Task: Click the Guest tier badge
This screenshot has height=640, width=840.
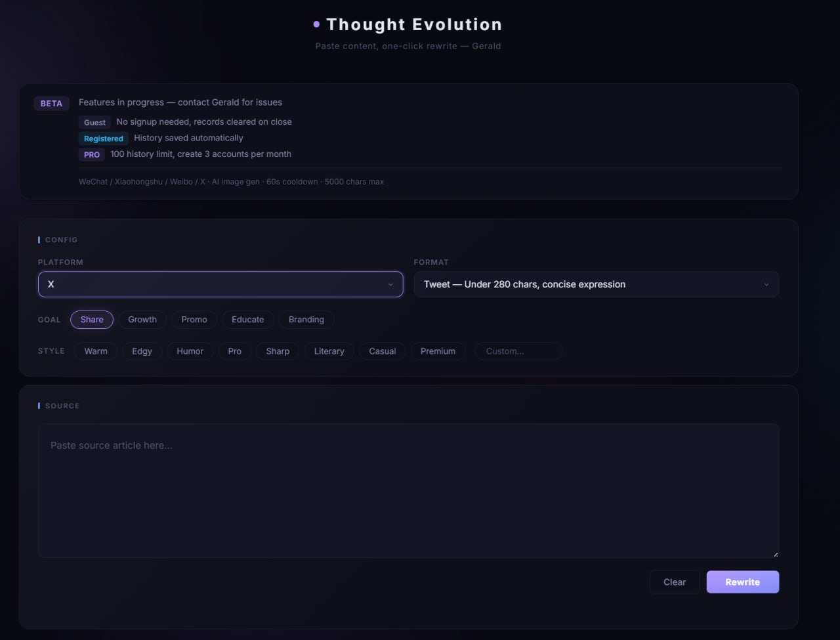Action: pyautogui.click(x=94, y=122)
